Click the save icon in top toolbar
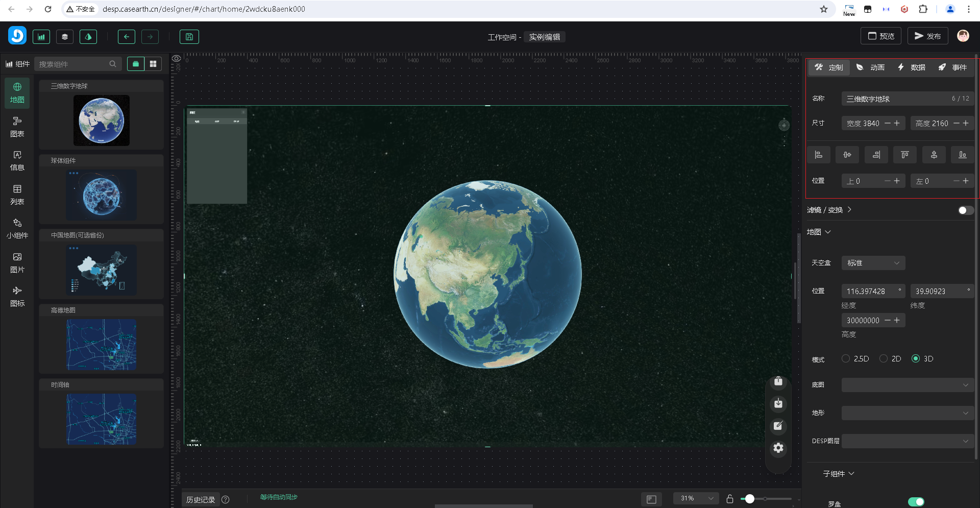This screenshot has width=980, height=508. pos(189,37)
